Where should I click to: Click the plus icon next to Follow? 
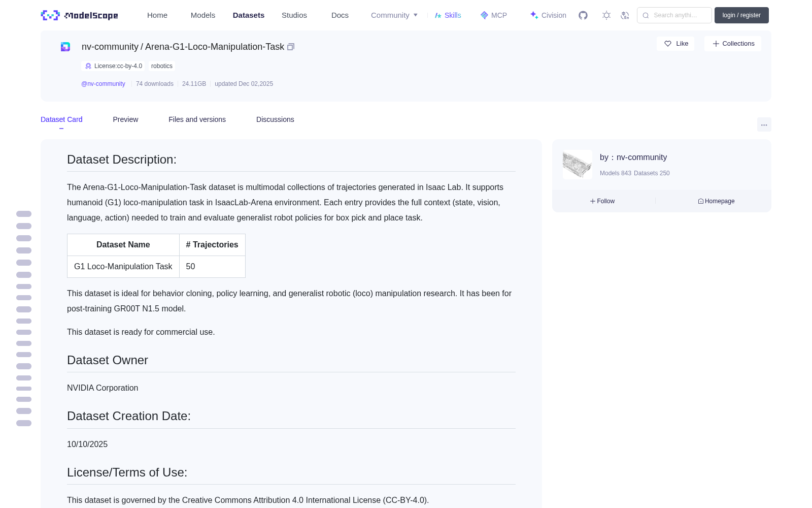(593, 201)
